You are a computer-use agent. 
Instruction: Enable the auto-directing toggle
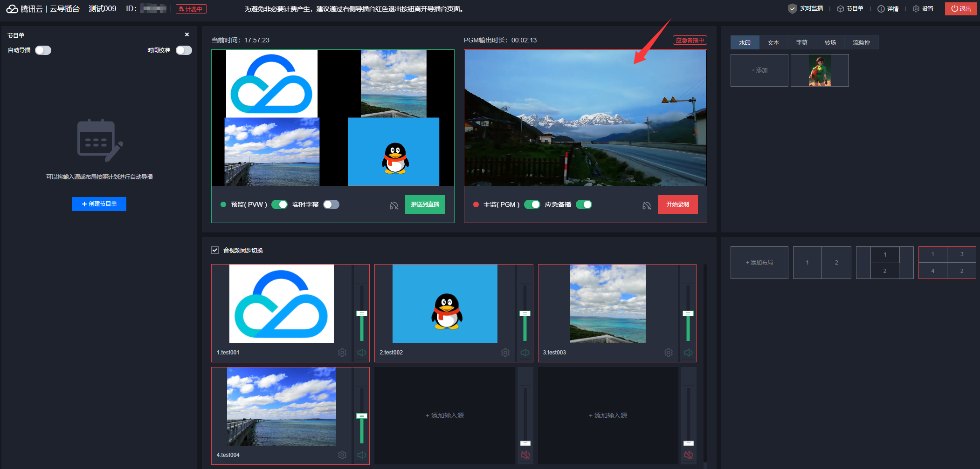tap(43, 50)
